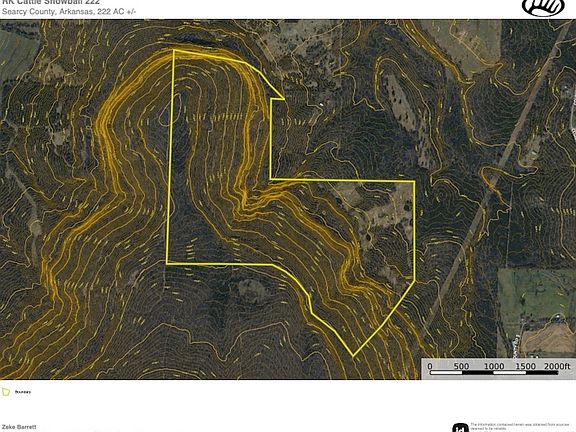The width and height of the screenshot is (576, 432).
Task: Click the '500' scale bar label
Action: tap(461, 366)
